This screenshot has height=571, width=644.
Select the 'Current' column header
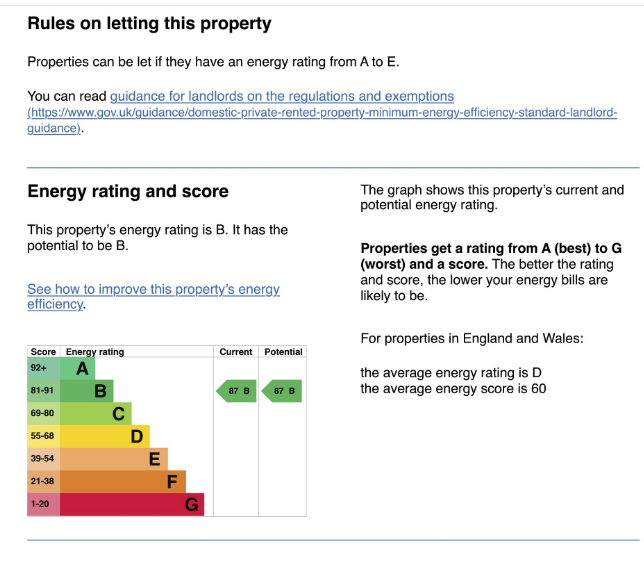[x=236, y=352]
